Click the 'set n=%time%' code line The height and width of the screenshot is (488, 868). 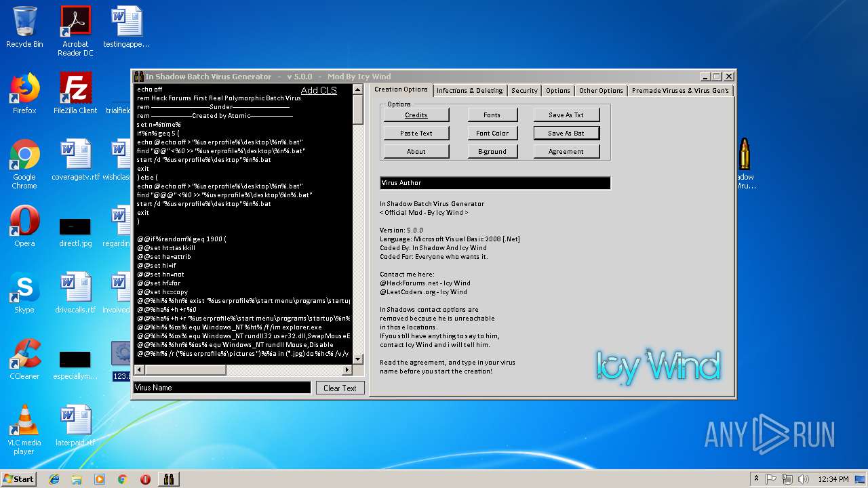159,125
